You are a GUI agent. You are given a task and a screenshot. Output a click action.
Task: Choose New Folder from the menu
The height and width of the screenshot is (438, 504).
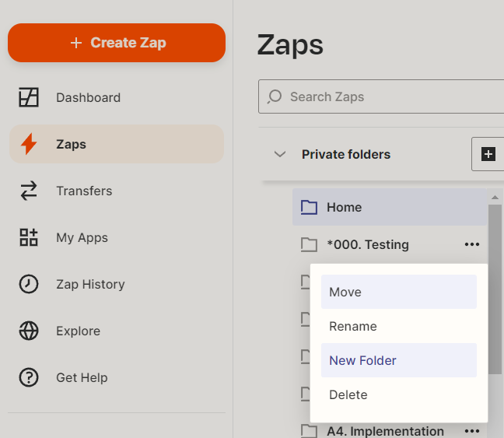(398, 360)
